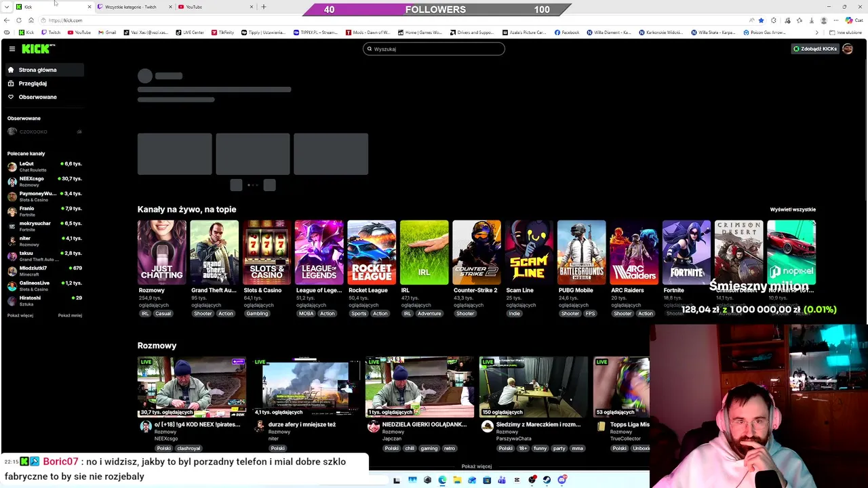The width and height of the screenshot is (868, 488).
Task: Open the Gmail bookmark
Action: (x=107, y=33)
